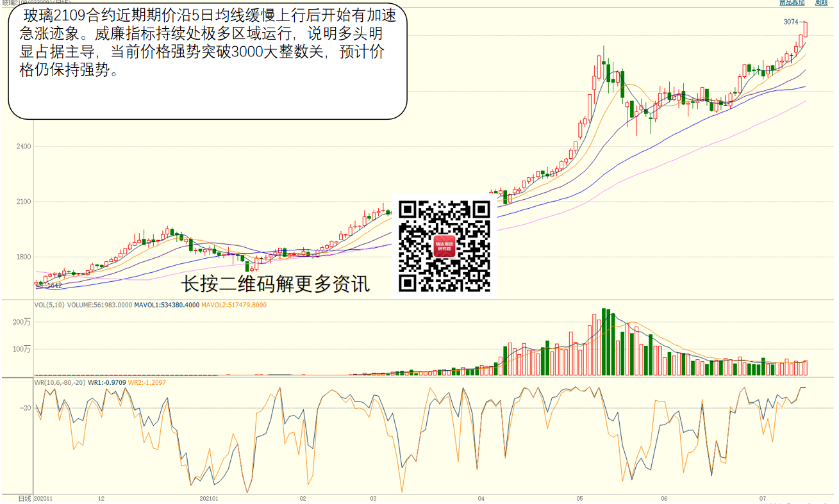Click the 1642 low price marker
839x504 pixels.
click(x=54, y=286)
